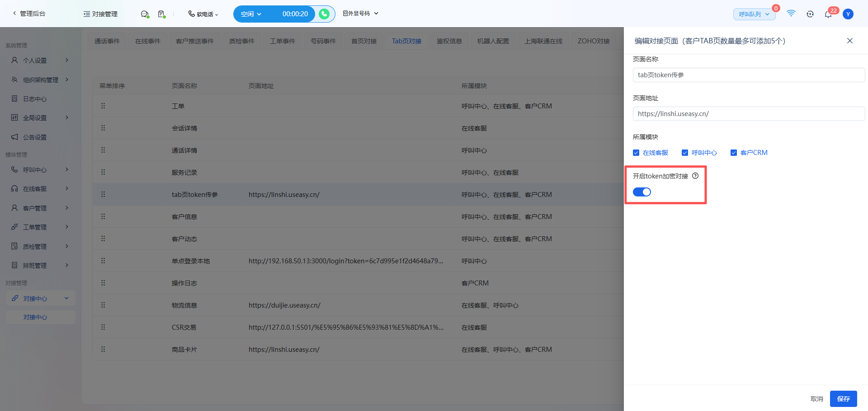Open the 空闲 agent status dropdown
868x411 pixels.
tap(251, 14)
